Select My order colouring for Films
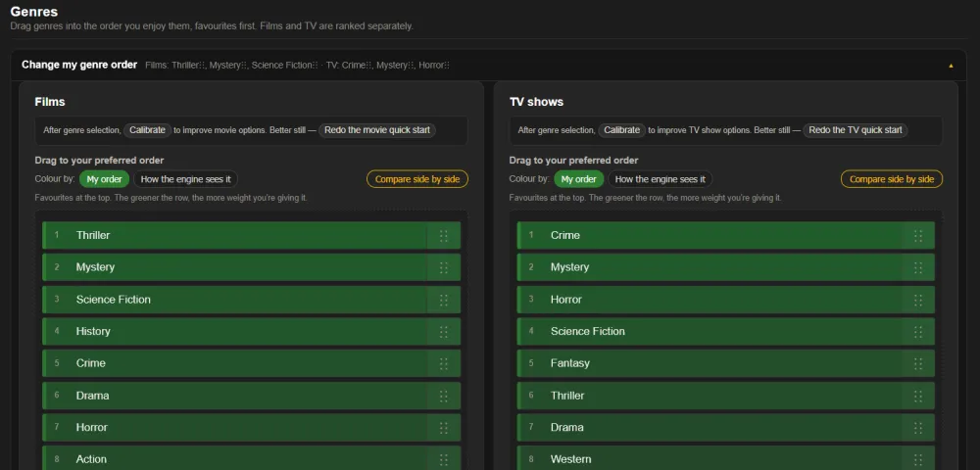 (105, 179)
